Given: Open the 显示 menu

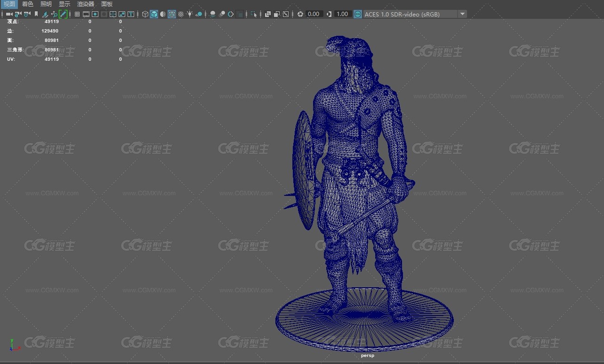Looking at the screenshot, I should [64, 4].
